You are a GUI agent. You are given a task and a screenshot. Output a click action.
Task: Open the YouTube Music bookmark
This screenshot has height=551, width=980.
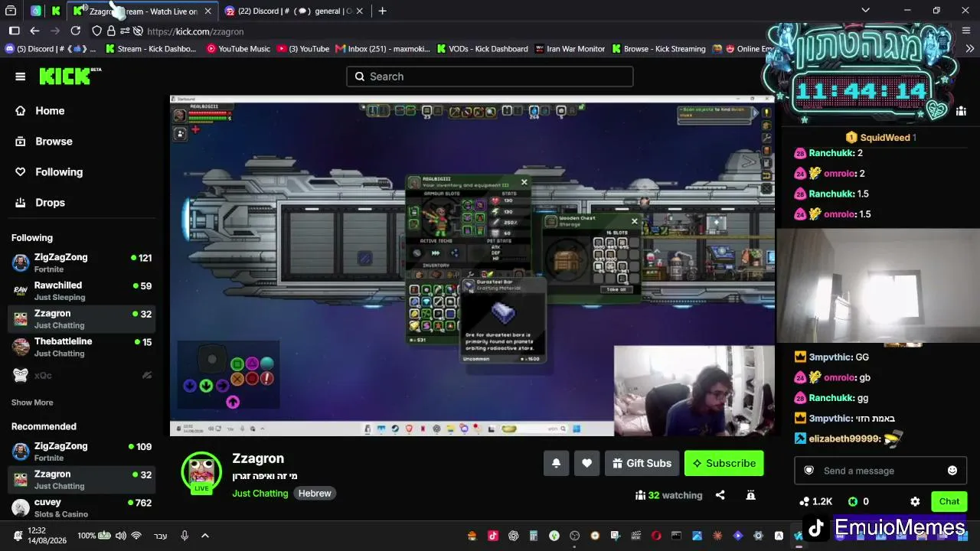click(x=238, y=49)
